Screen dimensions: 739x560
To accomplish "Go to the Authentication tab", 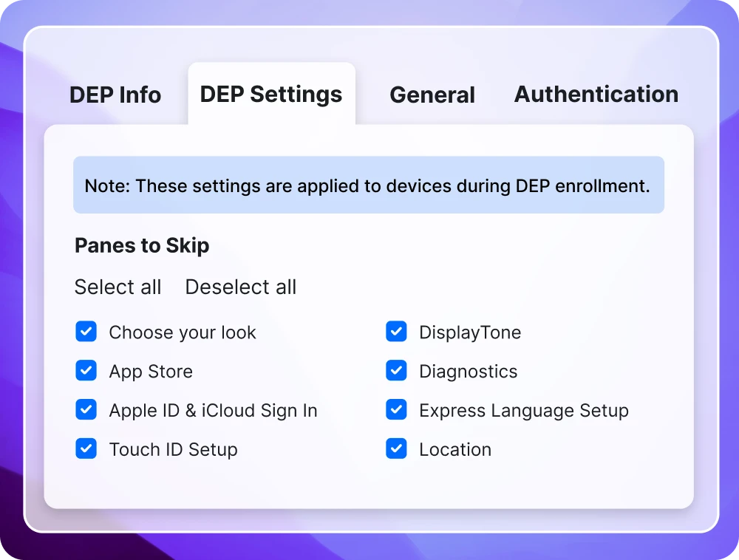I will 596,95.
